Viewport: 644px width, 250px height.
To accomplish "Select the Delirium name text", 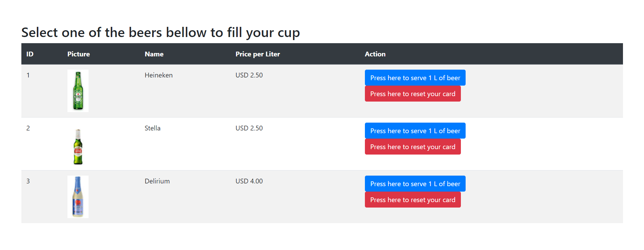I will click(x=157, y=181).
